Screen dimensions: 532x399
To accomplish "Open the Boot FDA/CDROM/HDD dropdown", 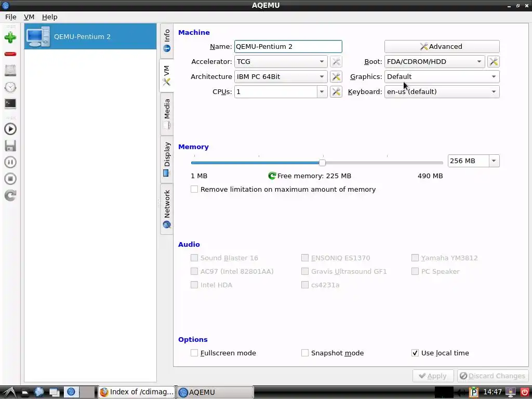I will (434, 62).
